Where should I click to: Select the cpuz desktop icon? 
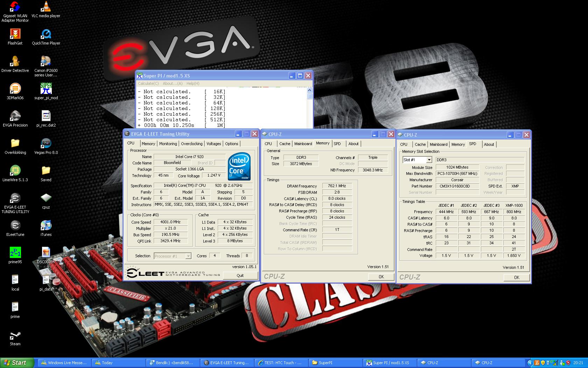tap(46, 201)
